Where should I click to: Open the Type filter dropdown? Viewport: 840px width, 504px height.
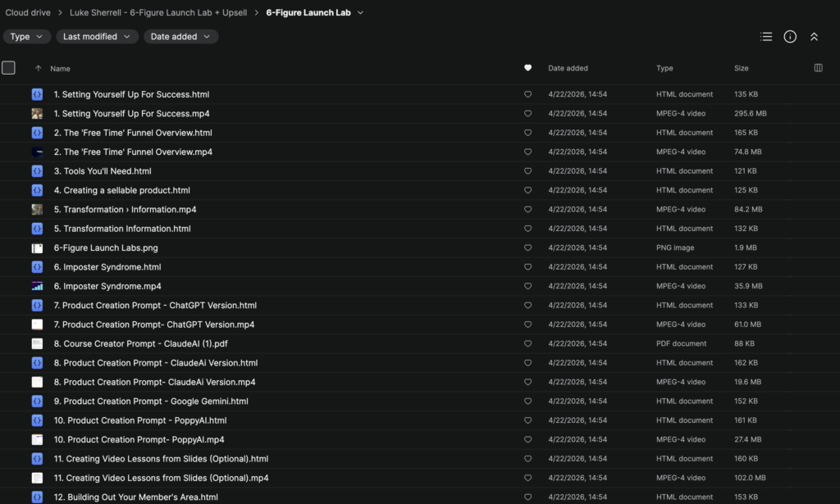coord(27,37)
